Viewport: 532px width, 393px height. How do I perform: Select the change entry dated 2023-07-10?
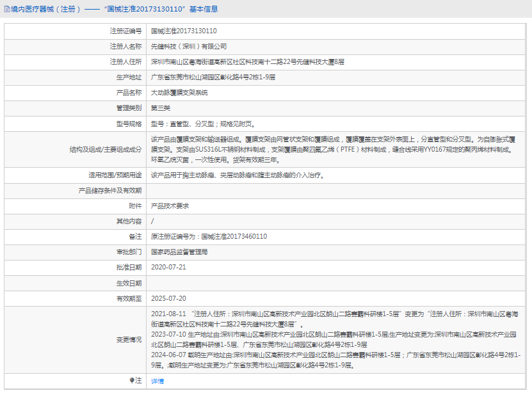(x=334, y=339)
